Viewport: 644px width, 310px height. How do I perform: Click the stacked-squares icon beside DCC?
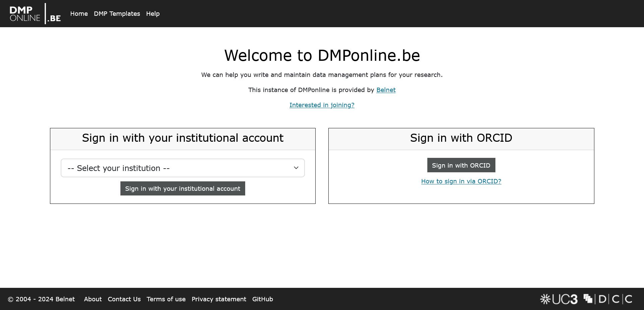click(588, 299)
